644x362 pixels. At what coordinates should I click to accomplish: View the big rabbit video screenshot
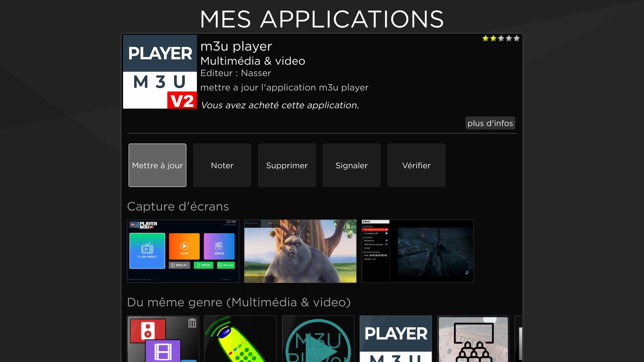click(300, 251)
